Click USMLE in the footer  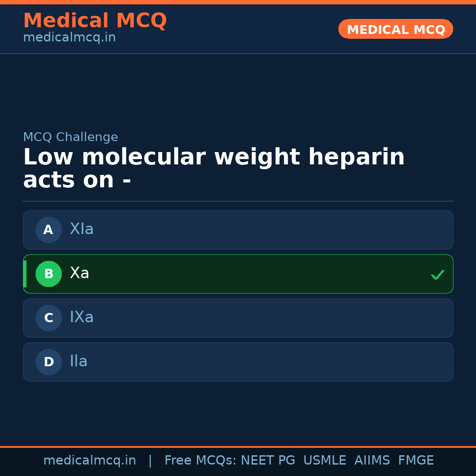click(325, 461)
